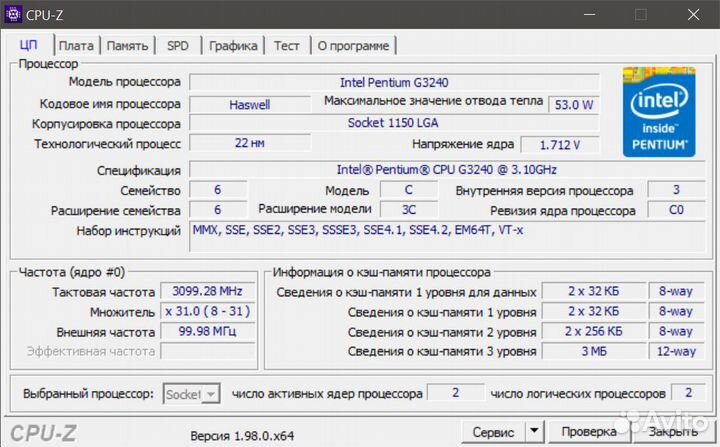
Task: Click the L1 data cache 2 x 32 КБ value
Action: (x=594, y=291)
